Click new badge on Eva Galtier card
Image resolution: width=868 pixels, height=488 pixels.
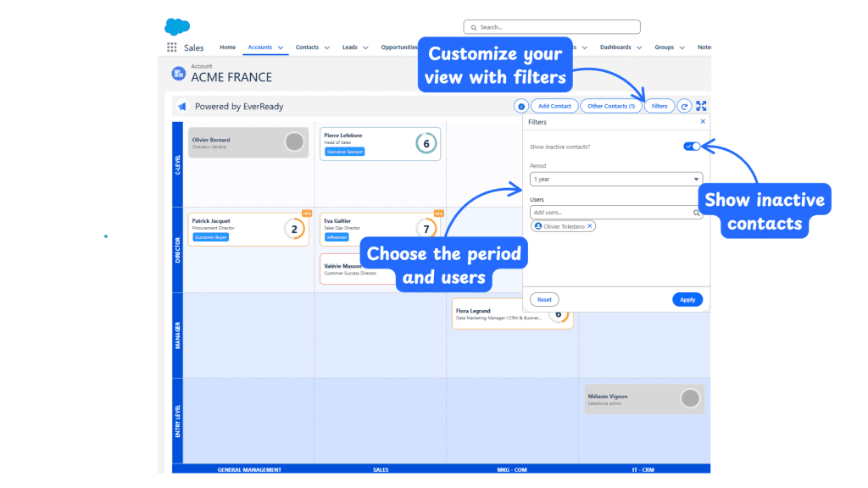pyautogui.click(x=438, y=213)
